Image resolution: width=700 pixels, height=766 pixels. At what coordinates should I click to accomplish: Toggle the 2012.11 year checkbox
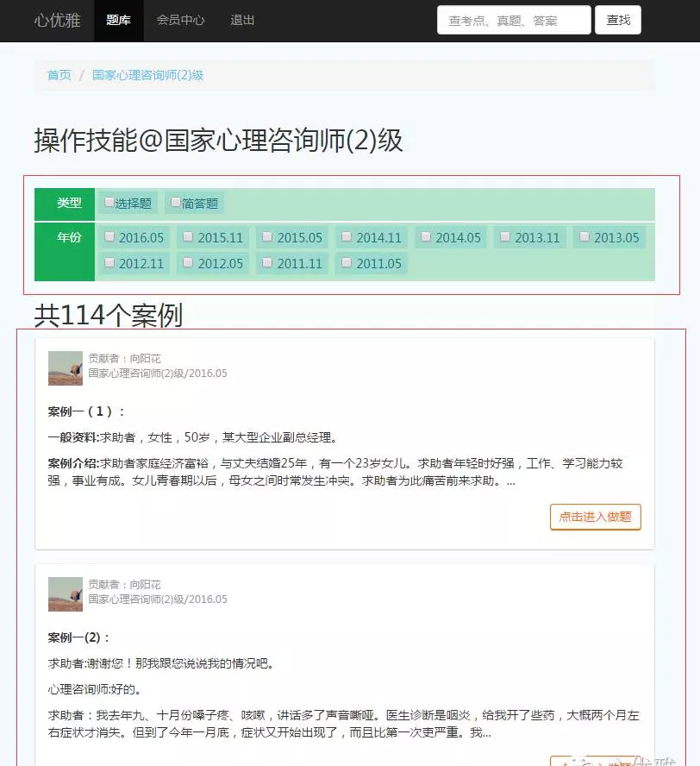(x=109, y=263)
